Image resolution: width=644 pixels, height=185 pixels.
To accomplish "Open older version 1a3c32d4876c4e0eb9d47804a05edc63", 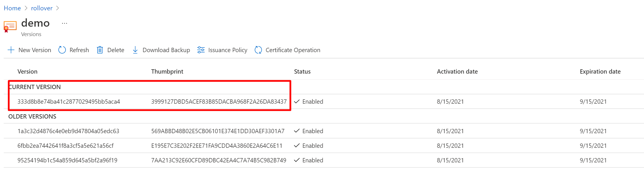I will [68, 131].
